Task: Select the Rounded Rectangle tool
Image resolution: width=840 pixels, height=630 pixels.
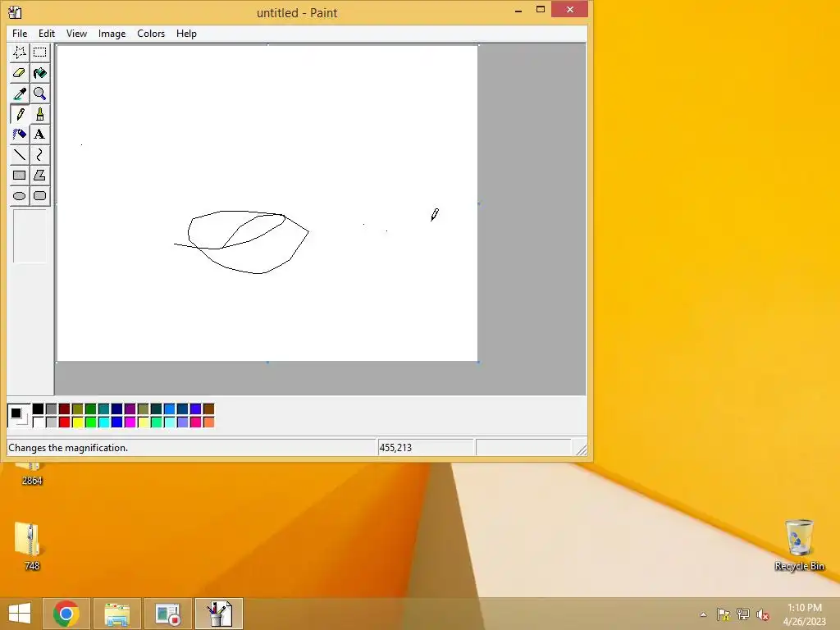Action: coord(39,195)
